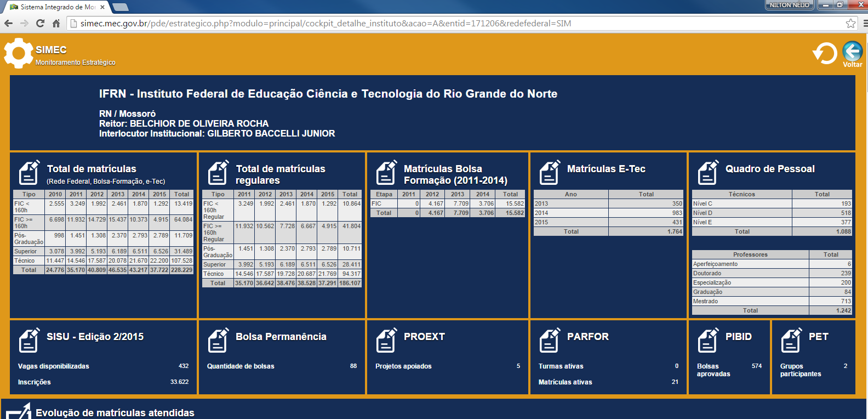Click the PROEXT document icon

[x=386, y=340]
